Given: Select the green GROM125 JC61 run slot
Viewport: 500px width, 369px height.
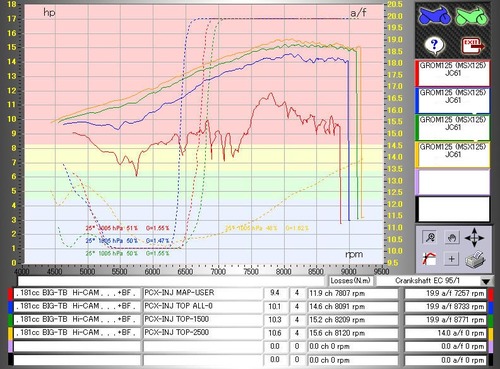Looking at the screenshot, I should click(x=452, y=127).
